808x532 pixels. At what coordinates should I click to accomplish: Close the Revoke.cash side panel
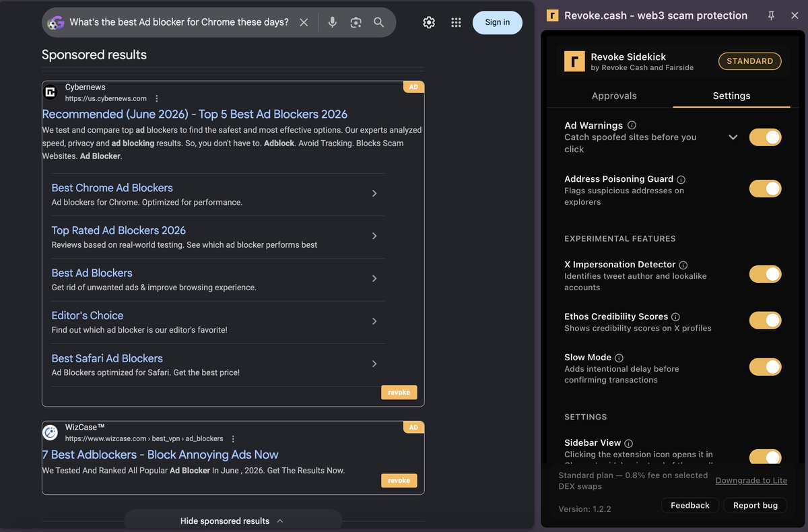tap(795, 15)
